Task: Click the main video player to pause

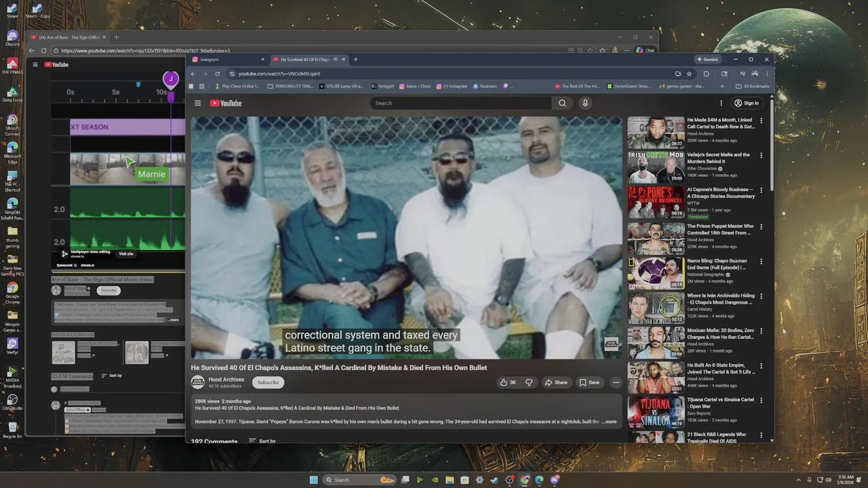Action: pyautogui.click(x=406, y=238)
